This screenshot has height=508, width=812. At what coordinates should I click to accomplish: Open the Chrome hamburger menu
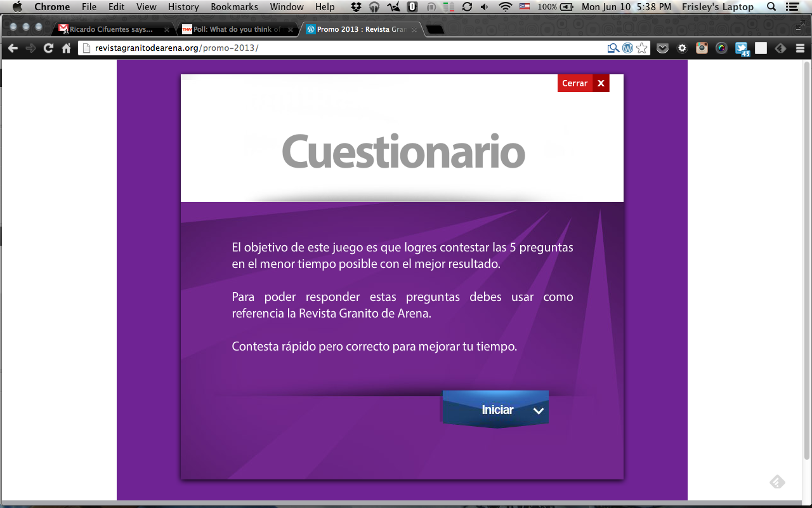pyautogui.click(x=800, y=48)
